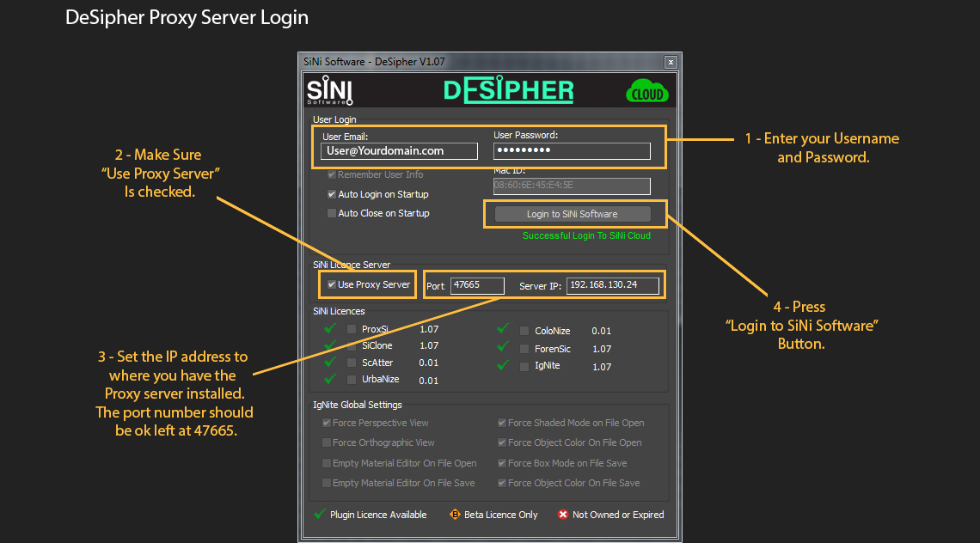
Task: Click green checkmark beside ProxSi
Action: pyautogui.click(x=331, y=327)
